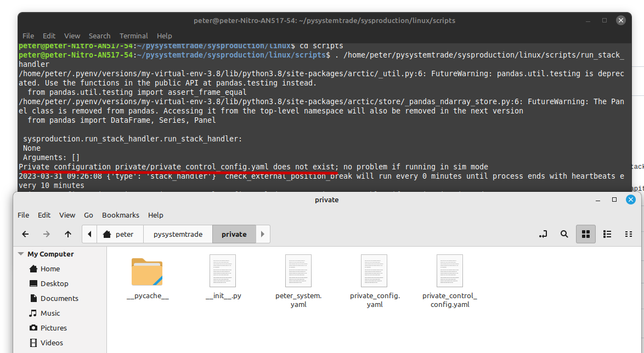Expand the breadcrumb arrow after private
Image resolution: width=644 pixels, height=353 pixels.
click(x=262, y=234)
